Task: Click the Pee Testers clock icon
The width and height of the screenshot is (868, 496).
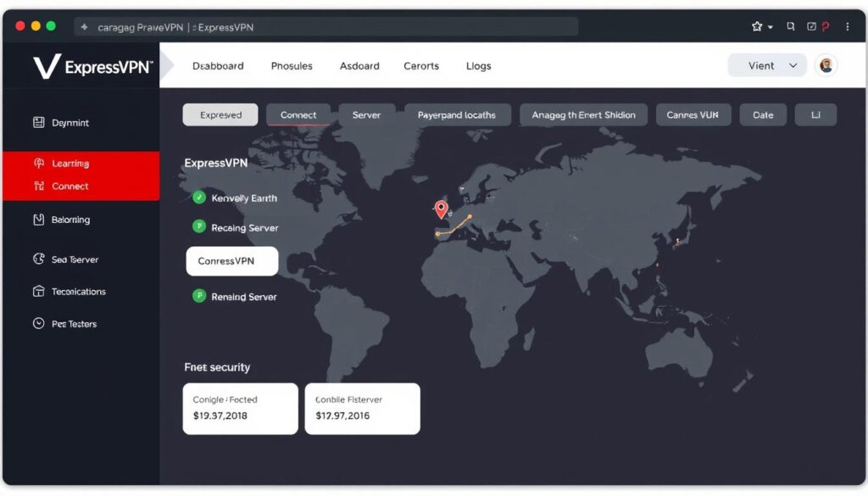Action: [x=39, y=323]
